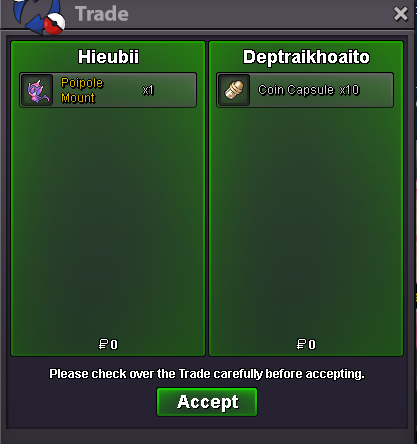
Task: Click the Coin Capsule item icon
Action: pyautogui.click(x=234, y=90)
